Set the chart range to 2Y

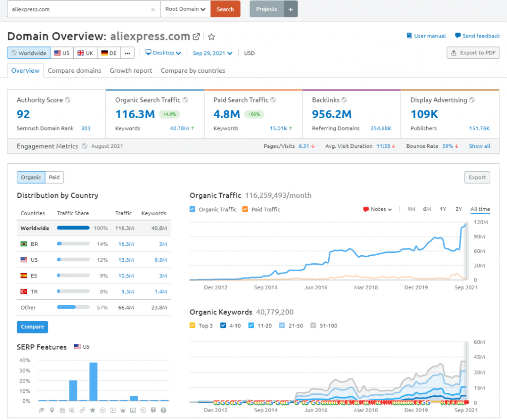(458, 209)
